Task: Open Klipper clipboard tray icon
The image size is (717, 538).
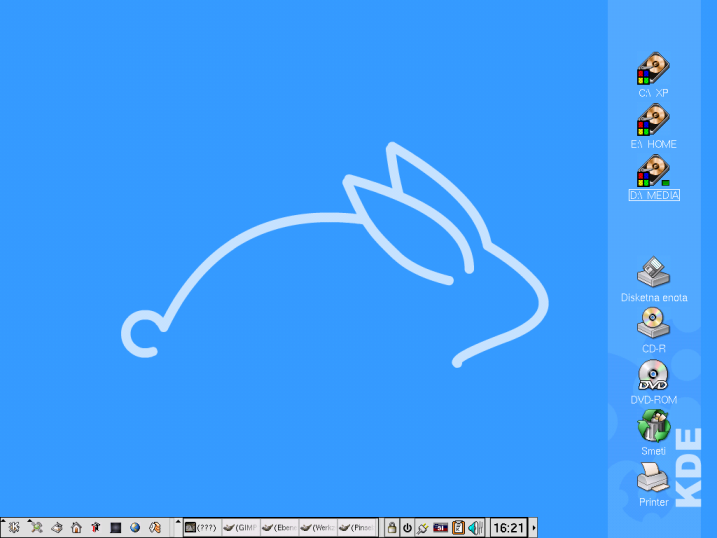Action: [x=458, y=528]
